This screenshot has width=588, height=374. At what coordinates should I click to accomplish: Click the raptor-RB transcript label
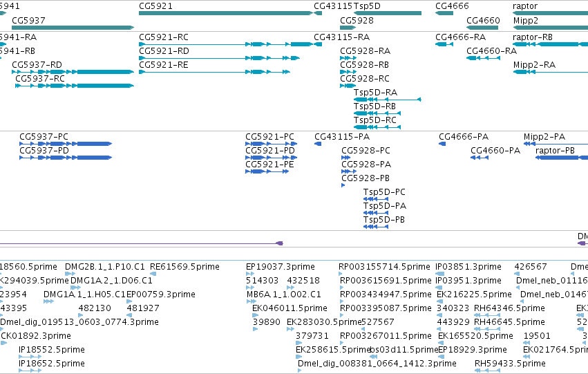pos(533,37)
